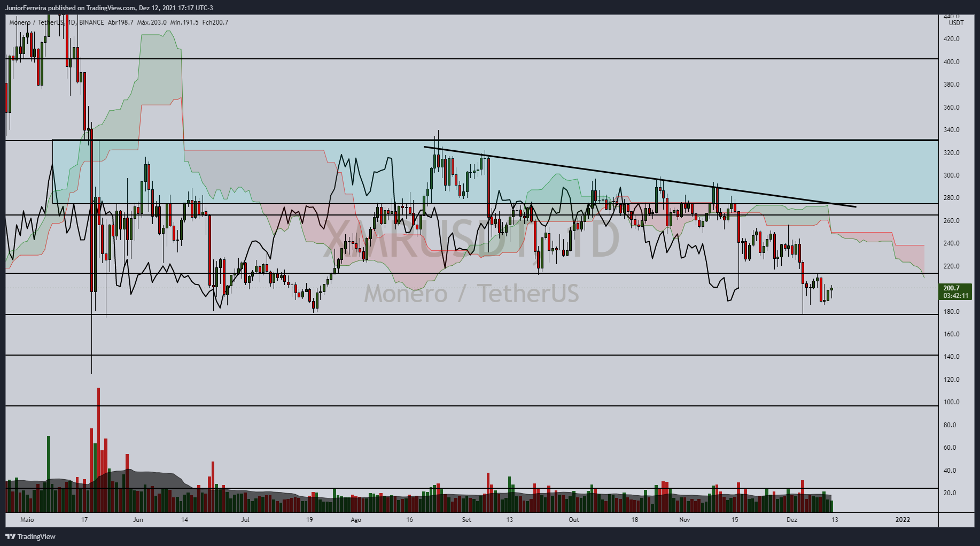The width and height of the screenshot is (980, 546).
Task: Click the Mín.191.5 low value
Action: [184, 22]
